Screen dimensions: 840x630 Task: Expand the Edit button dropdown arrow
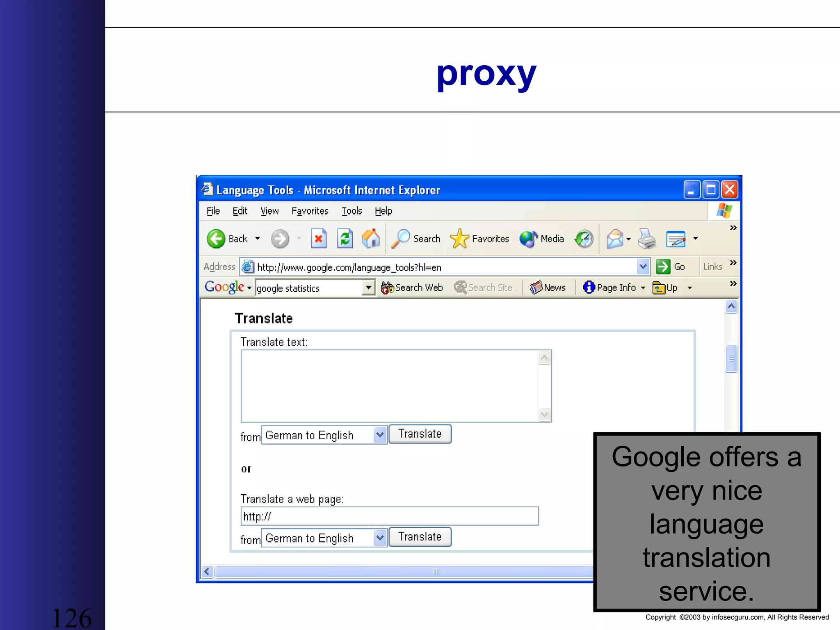(x=695, y=238)
